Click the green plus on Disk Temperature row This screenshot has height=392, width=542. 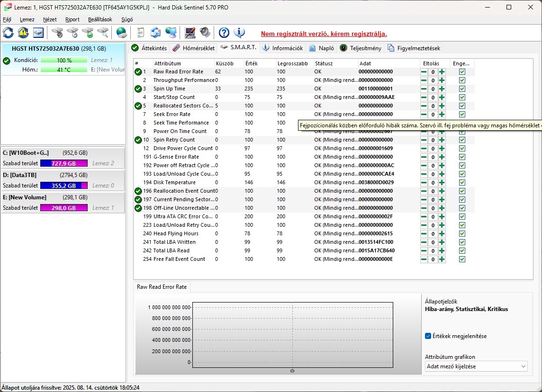(442, 182)
